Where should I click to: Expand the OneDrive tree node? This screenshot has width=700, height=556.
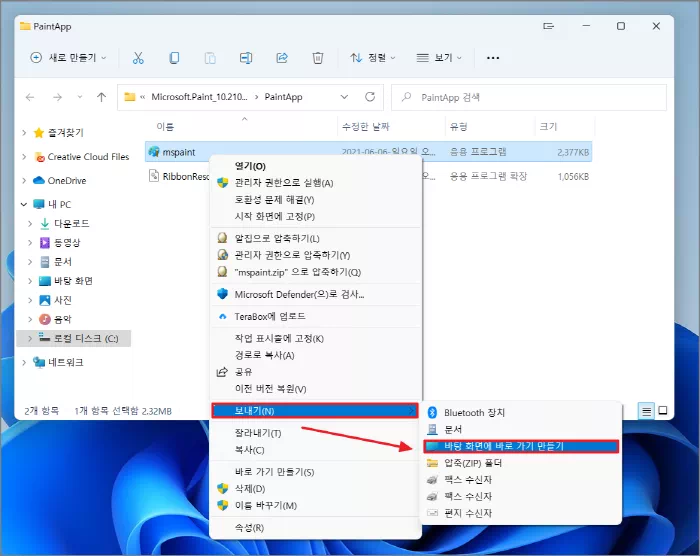coord(24,180)
